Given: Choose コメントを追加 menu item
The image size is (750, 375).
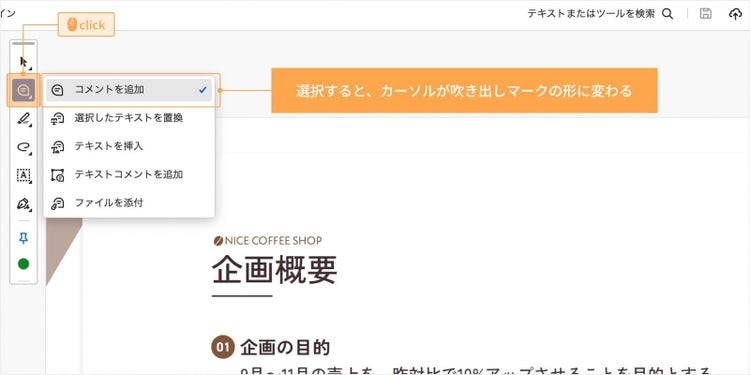Looking at the screenshot, I should point(129,90).
